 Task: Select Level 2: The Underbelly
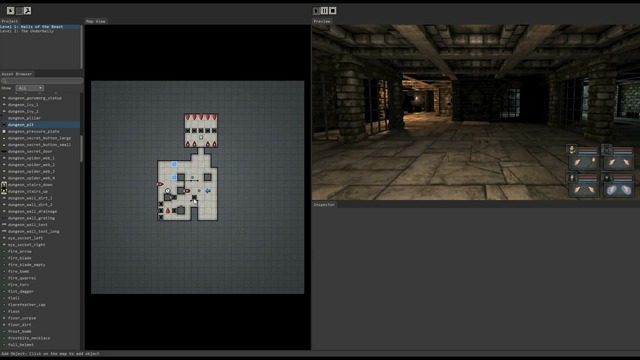click(x=27, y=31)
